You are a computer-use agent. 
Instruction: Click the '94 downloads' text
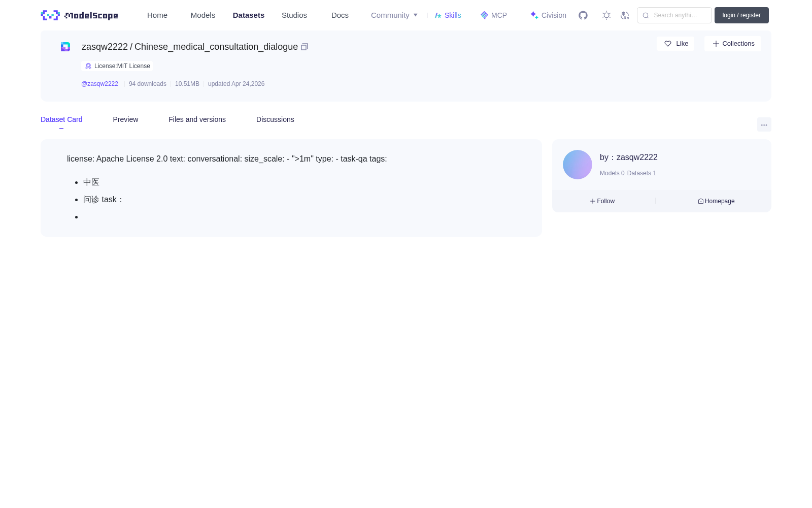pos(148,84)
